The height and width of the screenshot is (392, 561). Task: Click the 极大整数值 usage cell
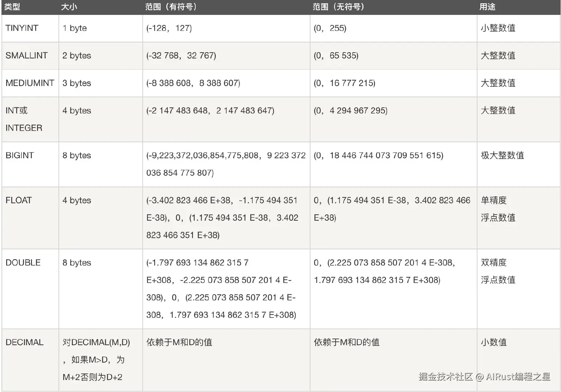pos(519,164)
